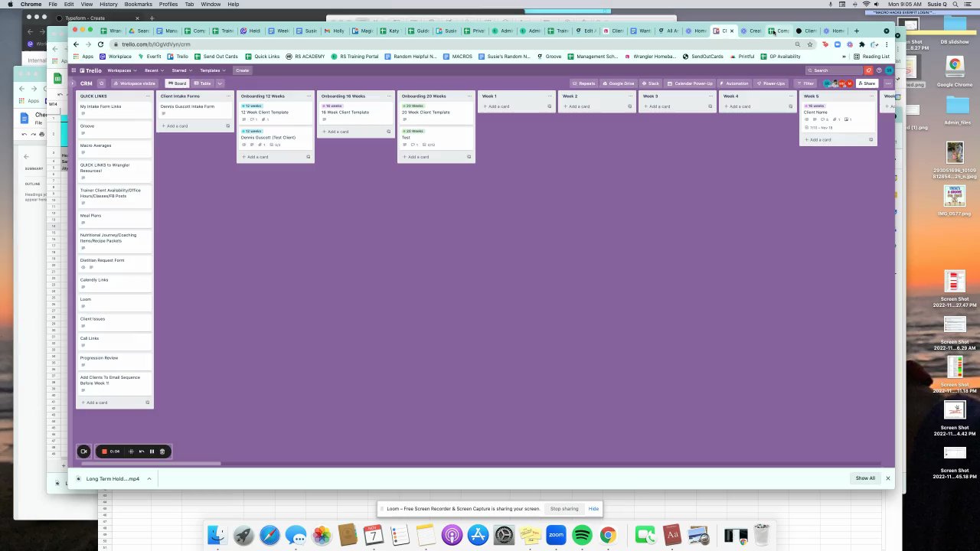
Task: Reload the Trello page in Chrome
Action: (x=100, y=44)
